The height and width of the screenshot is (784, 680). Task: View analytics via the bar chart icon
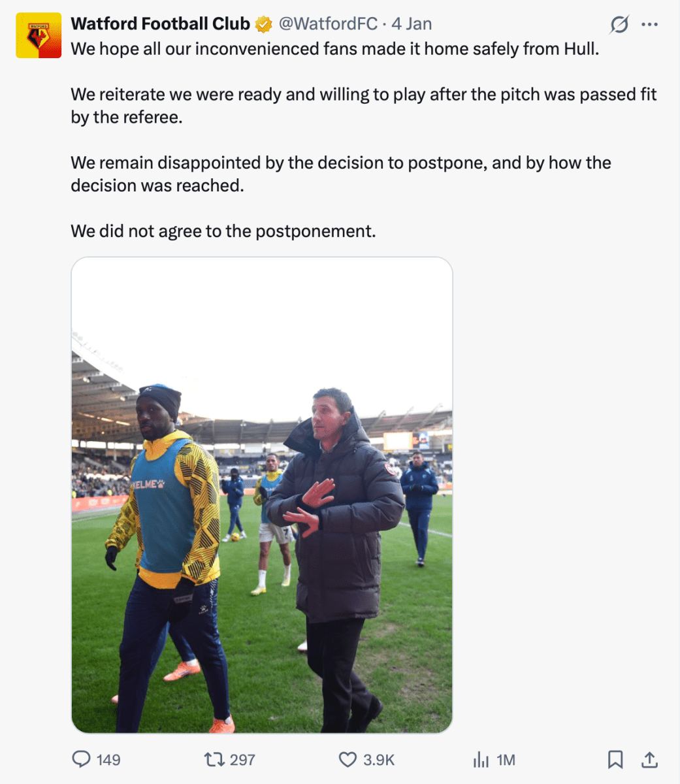pyautogui.click(x=481, y=759)
